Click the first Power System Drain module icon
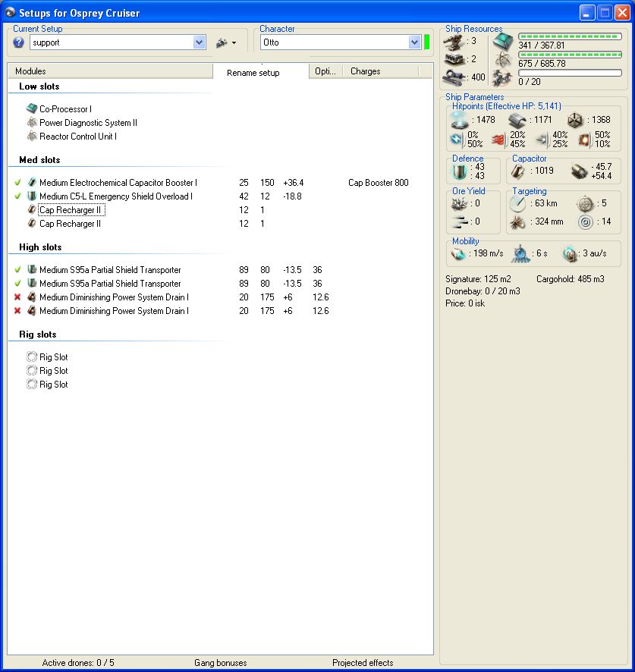The image size is (635, 672). [x=32, y=297]
